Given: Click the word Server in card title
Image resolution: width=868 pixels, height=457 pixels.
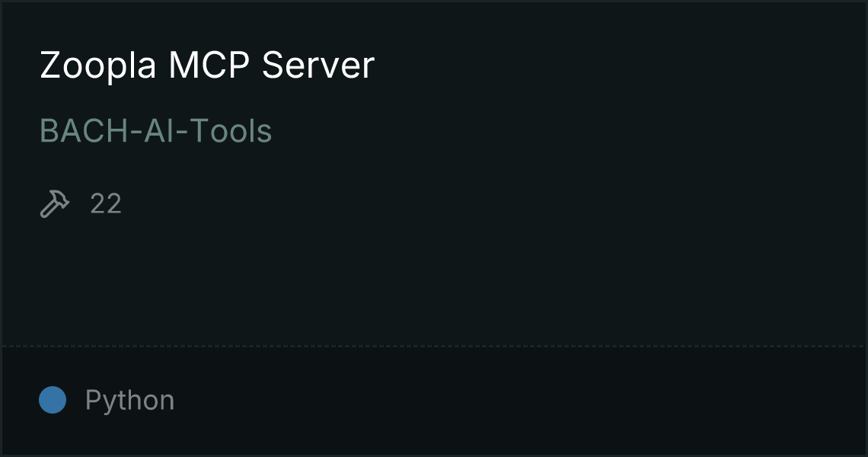Looking at the screenshot, I should (318, 65).
